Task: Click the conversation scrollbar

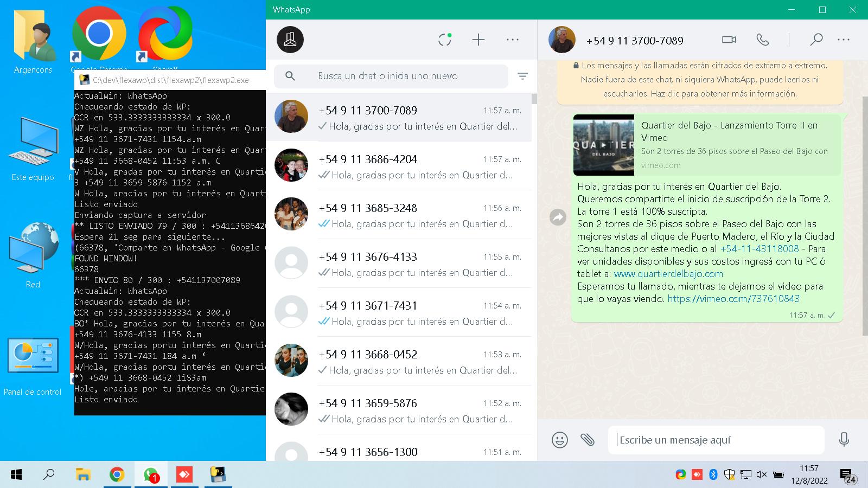Action: 865,217
